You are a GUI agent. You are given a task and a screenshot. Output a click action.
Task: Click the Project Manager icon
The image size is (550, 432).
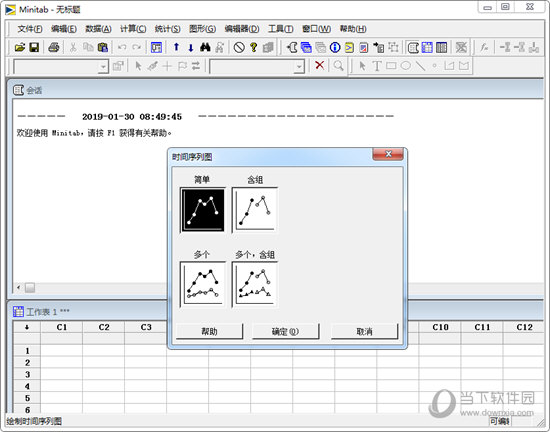442,47
